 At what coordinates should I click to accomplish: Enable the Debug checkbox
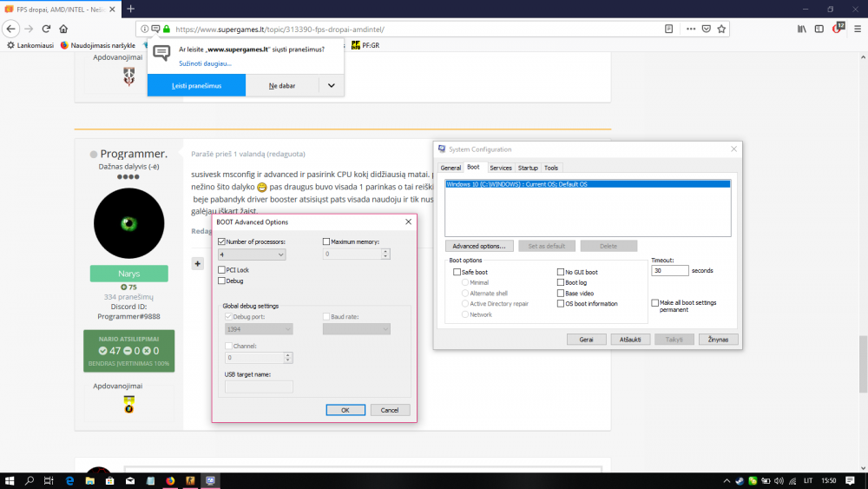coord(221,281)
